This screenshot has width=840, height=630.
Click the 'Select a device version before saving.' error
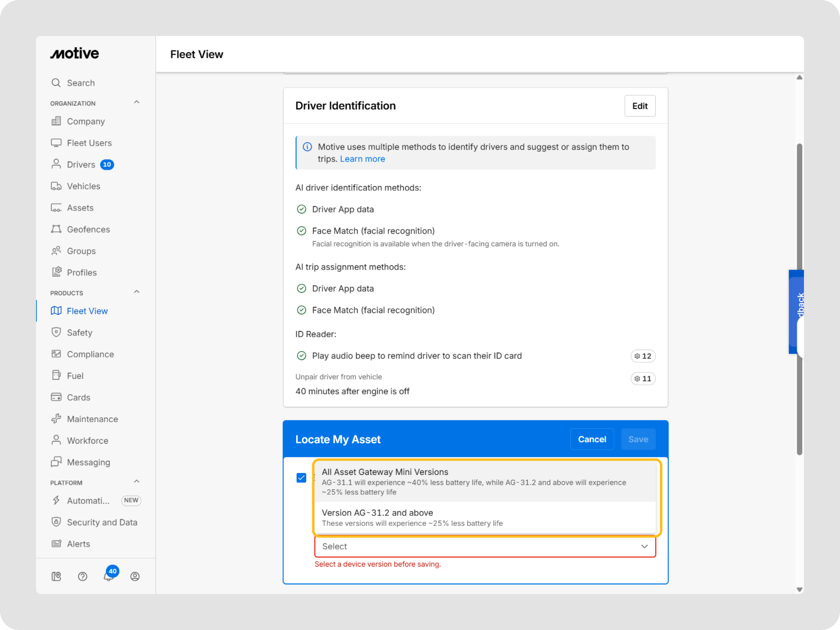[x=378, y=564]
